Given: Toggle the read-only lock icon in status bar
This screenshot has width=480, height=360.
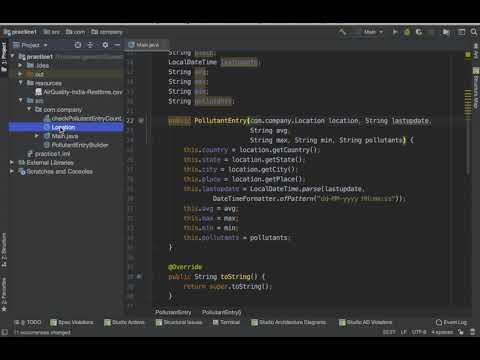Looking at the screenshot, I should click(x=461, y=332).
